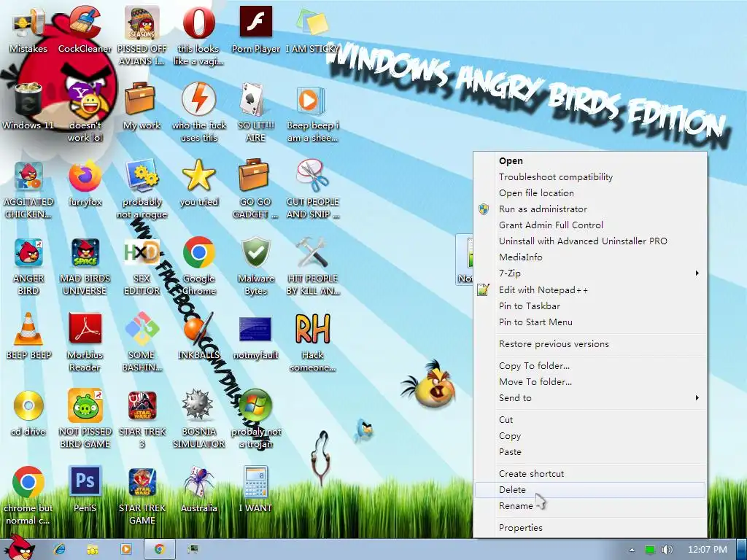This screenshot has height=560, width=747.
Task: Click Uninstall with Advanced Uninstaller PRO
Action: (x=589, y=241)
